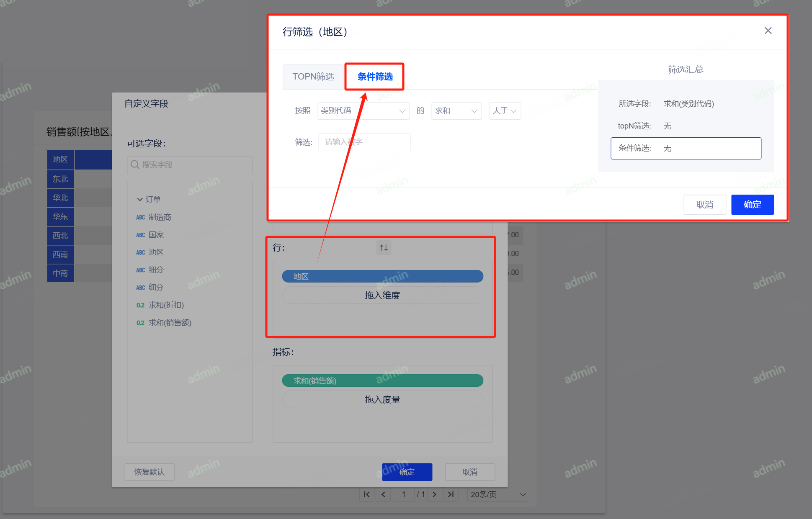This screenshot has width=812, height=519.
Task: Click the row sort swap icon
Action: point(383,248)
